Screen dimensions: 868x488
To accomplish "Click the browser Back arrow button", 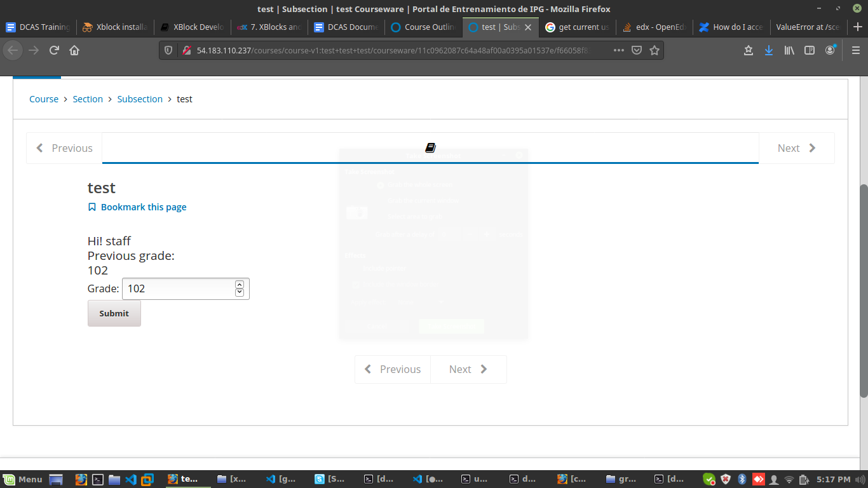I will [13, 50].
